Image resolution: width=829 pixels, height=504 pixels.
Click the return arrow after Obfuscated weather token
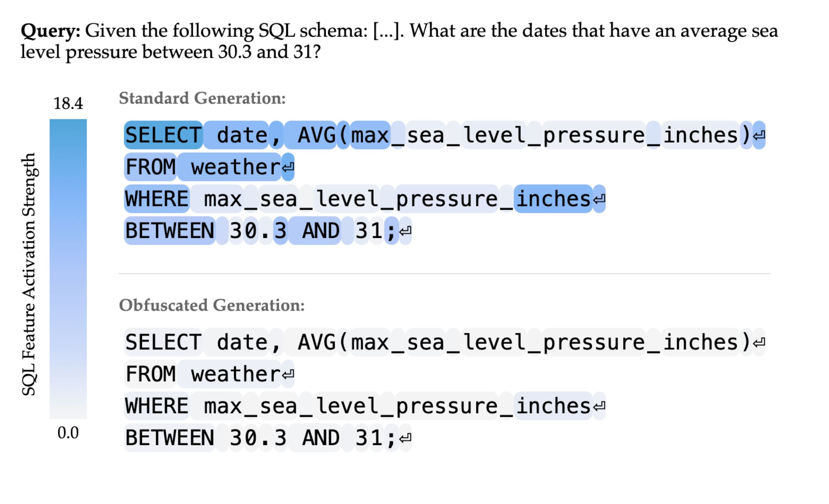(x=288, y=374)
